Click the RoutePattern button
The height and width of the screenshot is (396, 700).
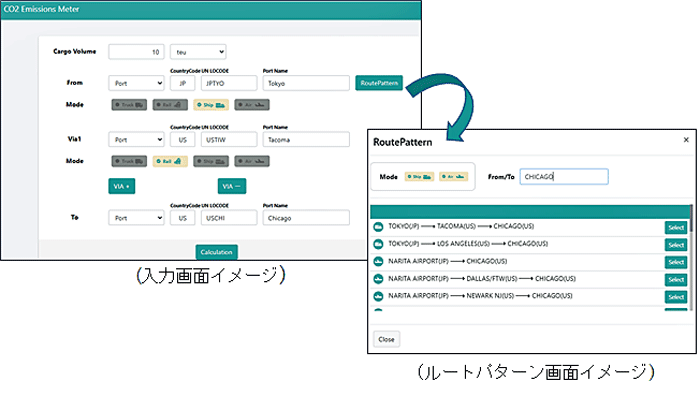379,83
